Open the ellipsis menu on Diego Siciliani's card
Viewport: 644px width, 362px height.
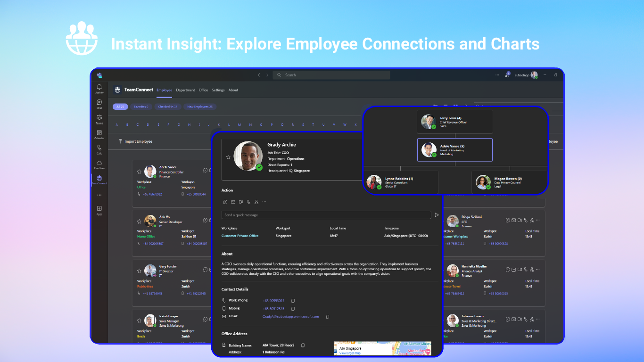(x=537, y=220)
